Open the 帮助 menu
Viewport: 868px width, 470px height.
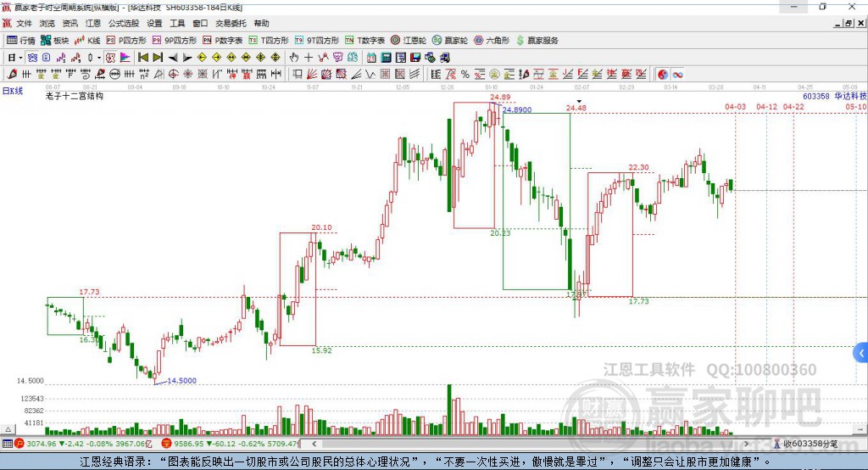pyautogui.click(x=261, y=23)
